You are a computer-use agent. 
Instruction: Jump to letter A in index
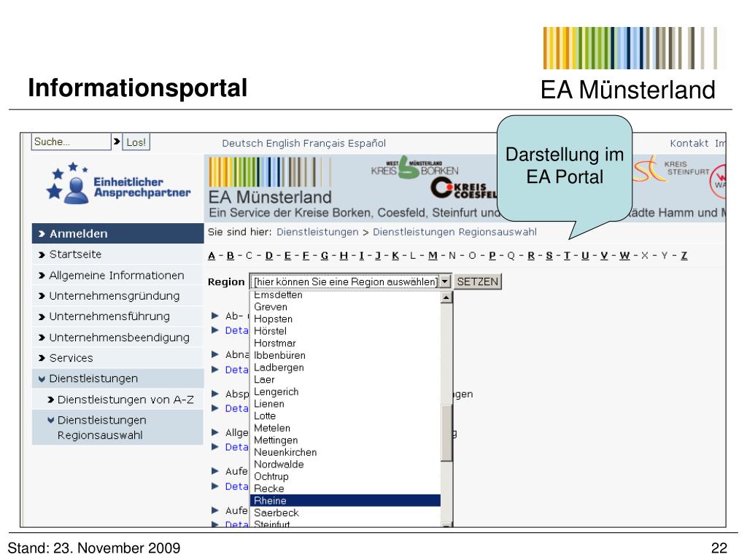click(212, 256)
